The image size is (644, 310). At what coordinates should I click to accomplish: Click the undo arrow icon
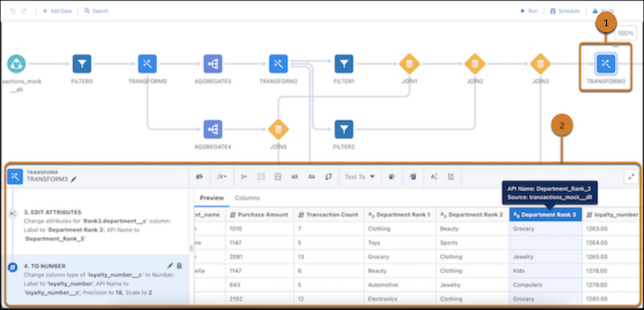tap(12, 11)
